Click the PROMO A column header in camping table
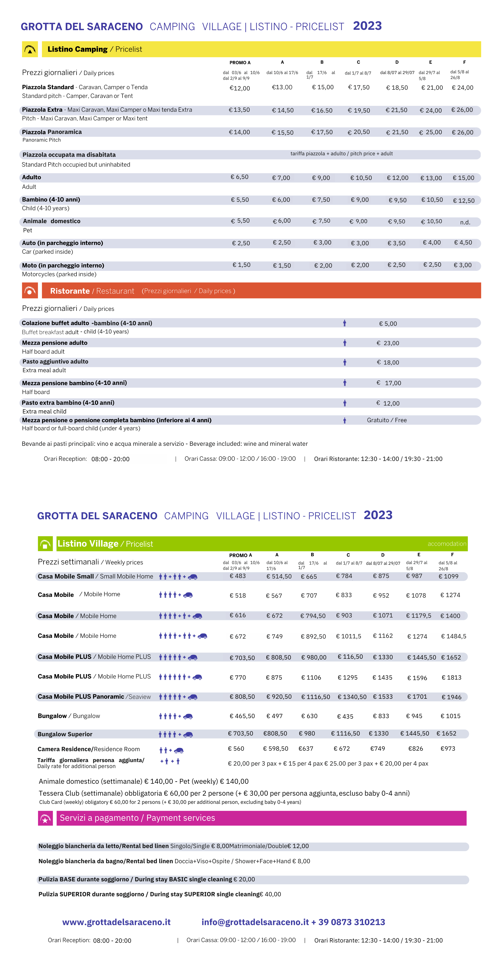This screenshot has height=980, width=497. (240, 62)
